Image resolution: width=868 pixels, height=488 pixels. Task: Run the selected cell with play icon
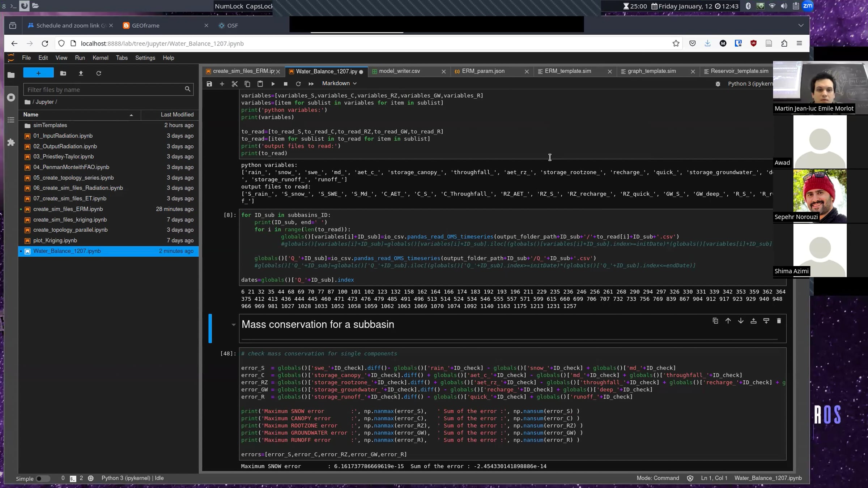273,84
